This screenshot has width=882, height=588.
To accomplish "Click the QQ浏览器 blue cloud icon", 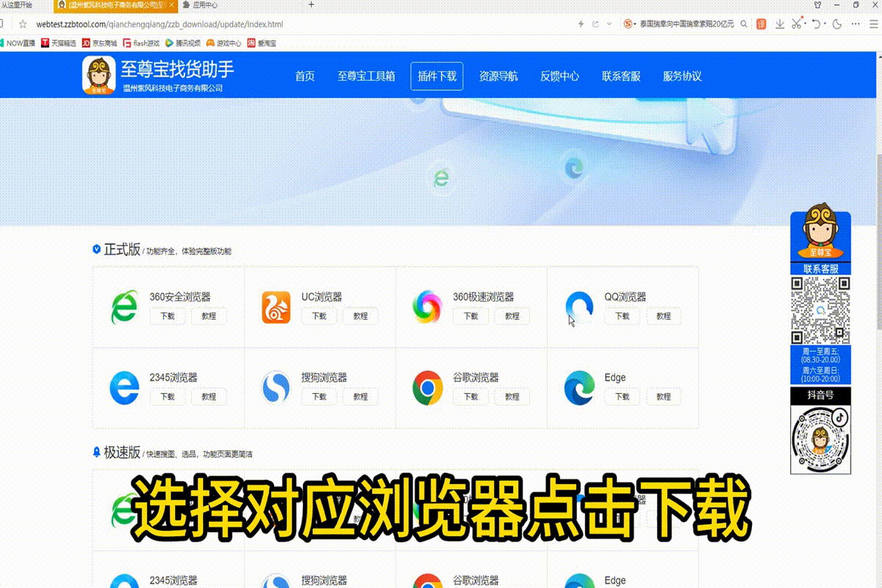I will [579, 307].
